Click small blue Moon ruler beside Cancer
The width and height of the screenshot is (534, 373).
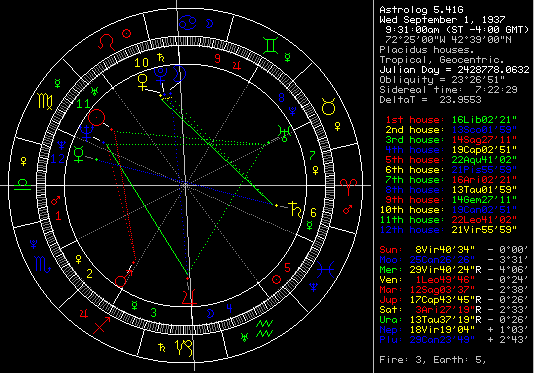point(208,24)
